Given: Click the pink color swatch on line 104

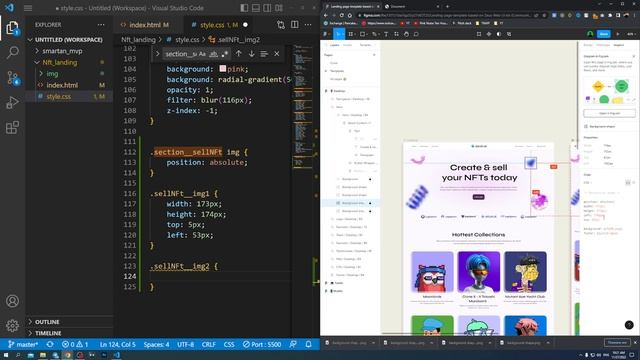Looking at the screenshot, I should 222,69.
